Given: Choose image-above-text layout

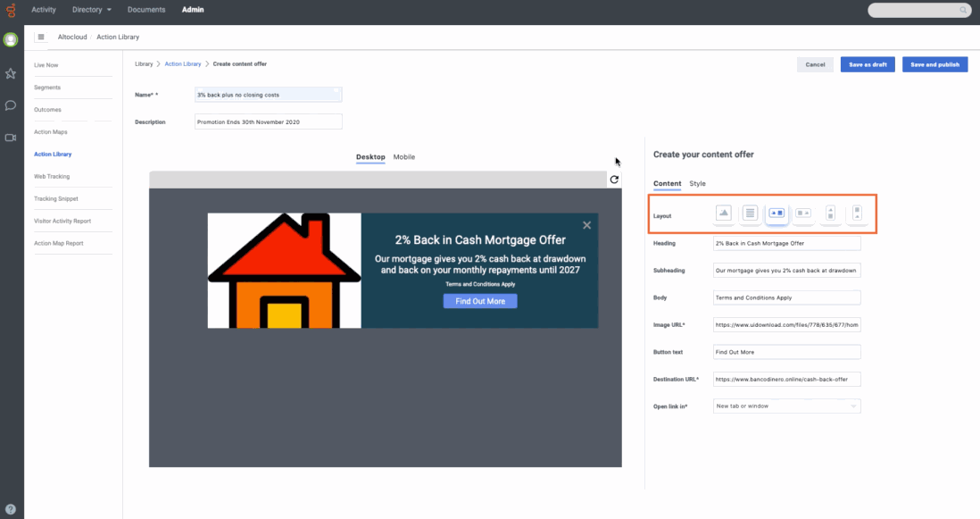Looking at the screenshot, I should [x=830, y=213].
